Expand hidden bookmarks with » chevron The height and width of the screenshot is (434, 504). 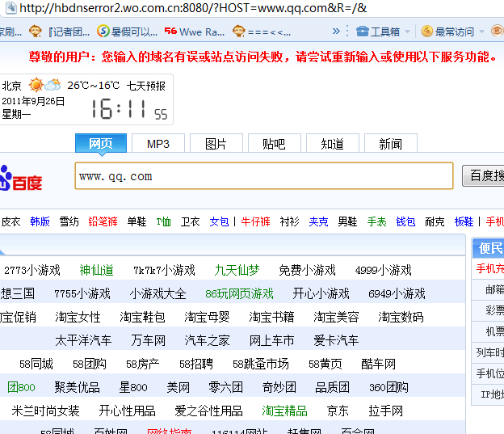coord(336,32)
